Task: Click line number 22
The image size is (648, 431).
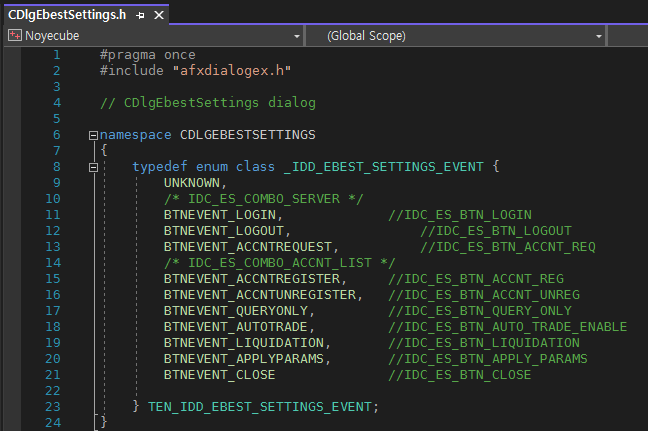Action: pyautogui.click(x=53, y=391)
